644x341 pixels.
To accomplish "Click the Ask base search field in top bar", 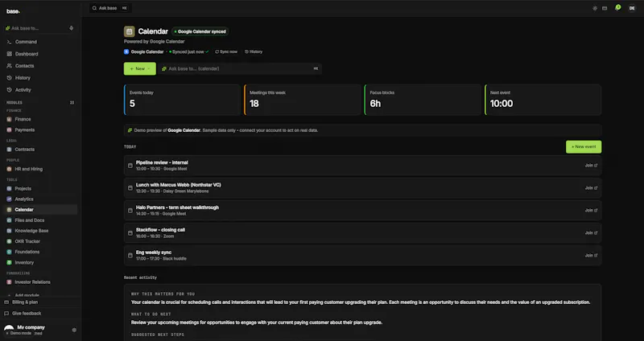I will tap(110, 8).
